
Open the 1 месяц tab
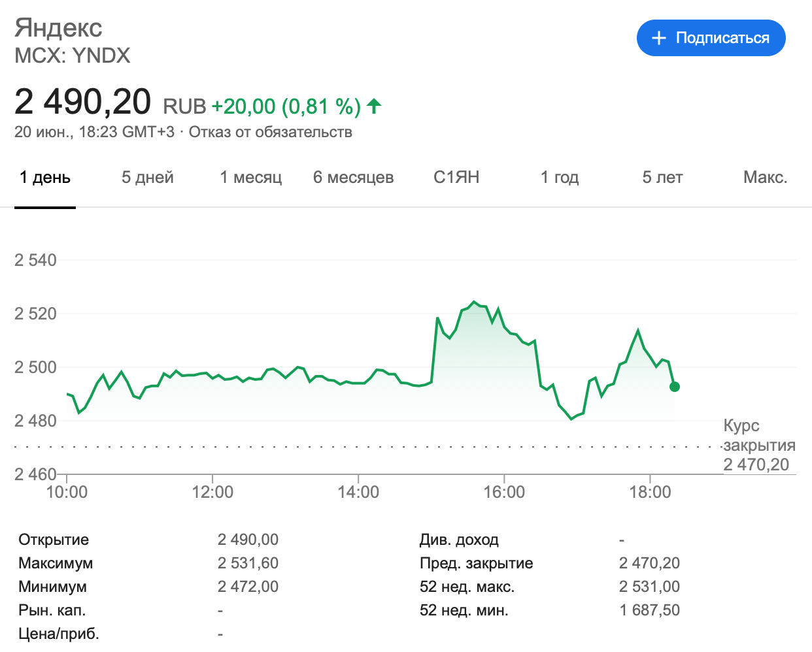(251, 177)
